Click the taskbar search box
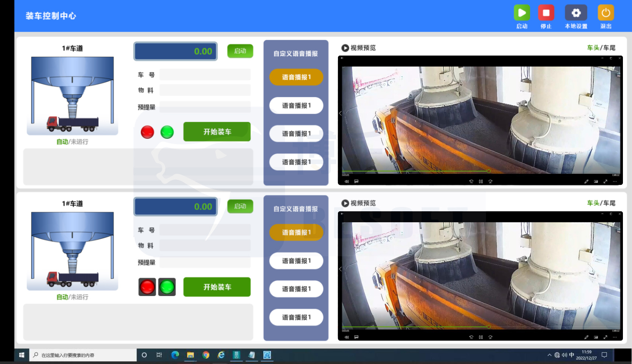Viewport: 632px width, 364px height. [x=83, y=355]
